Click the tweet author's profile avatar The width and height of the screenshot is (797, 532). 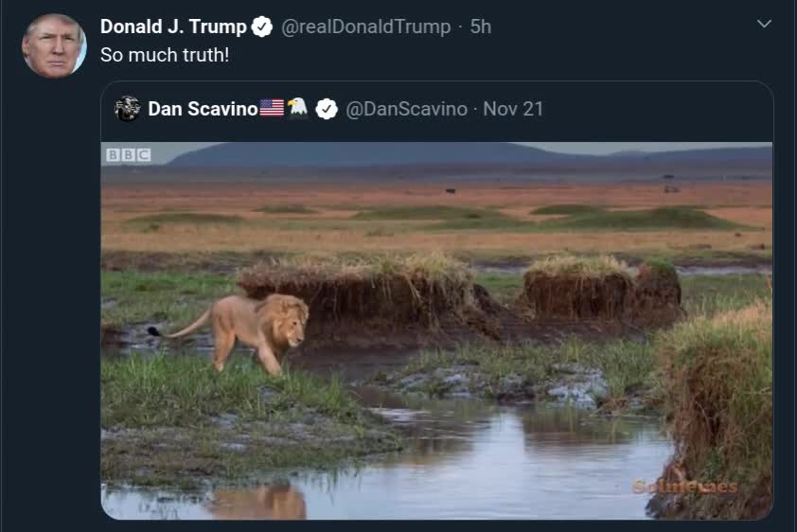pyautogui.click(x=54, y=45)
